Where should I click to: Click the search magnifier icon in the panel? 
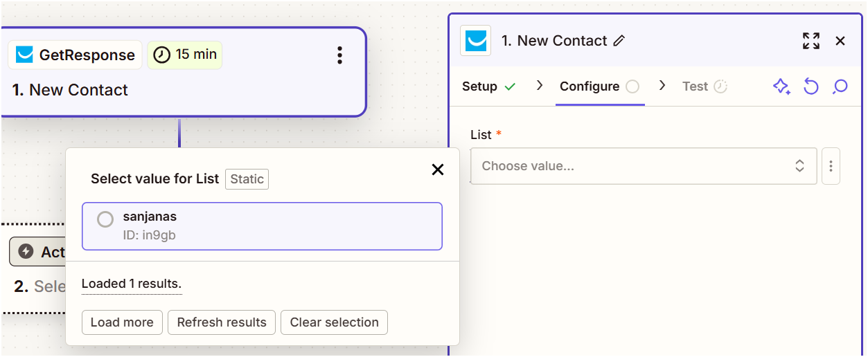pos(840,86)
